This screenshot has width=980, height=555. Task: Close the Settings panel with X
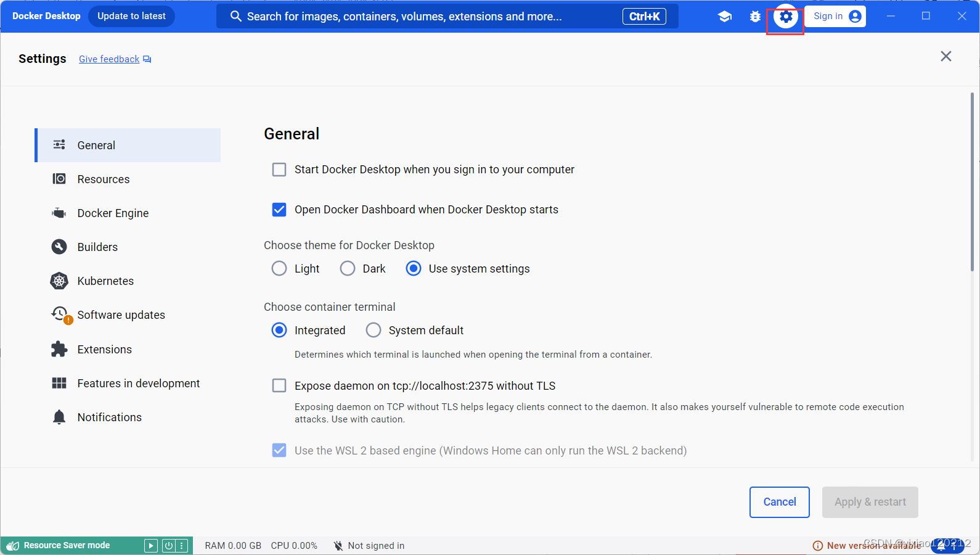pyautogui.click(x=946, y=56)
